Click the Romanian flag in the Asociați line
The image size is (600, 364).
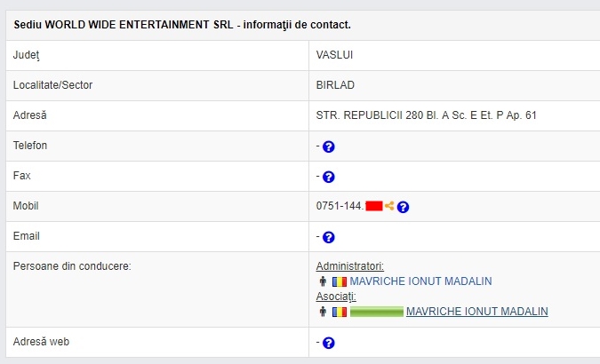click(x=340, y=312)
